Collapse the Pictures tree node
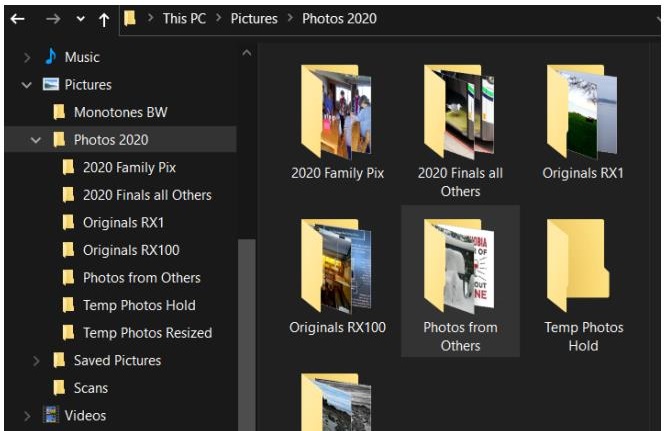This screenshot has height=431, width=664. pos(27,85)
